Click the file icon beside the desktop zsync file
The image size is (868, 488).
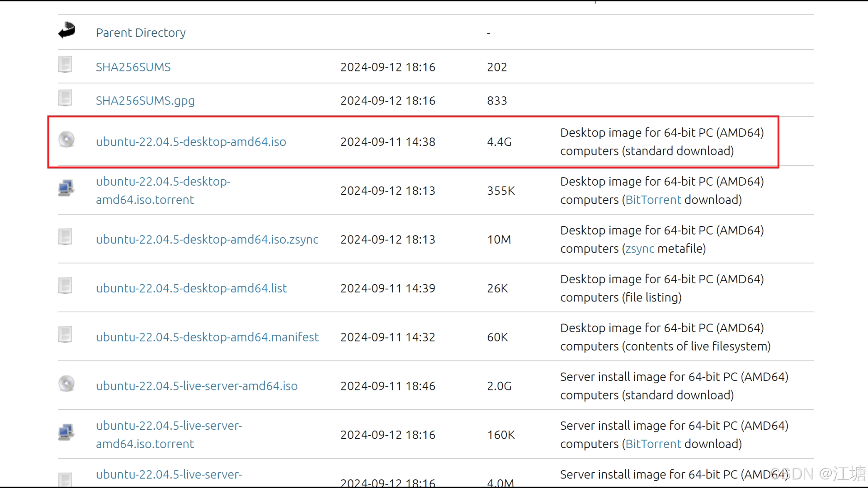[65, 237]
